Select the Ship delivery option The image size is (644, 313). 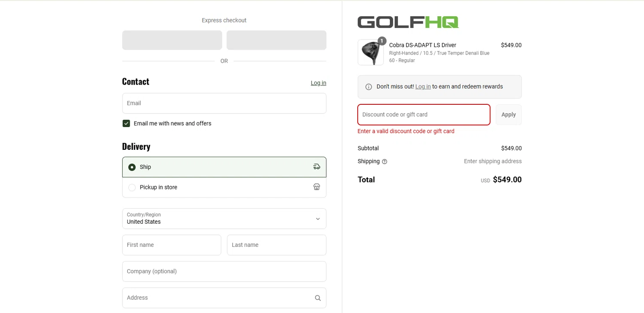pos(224,167)
